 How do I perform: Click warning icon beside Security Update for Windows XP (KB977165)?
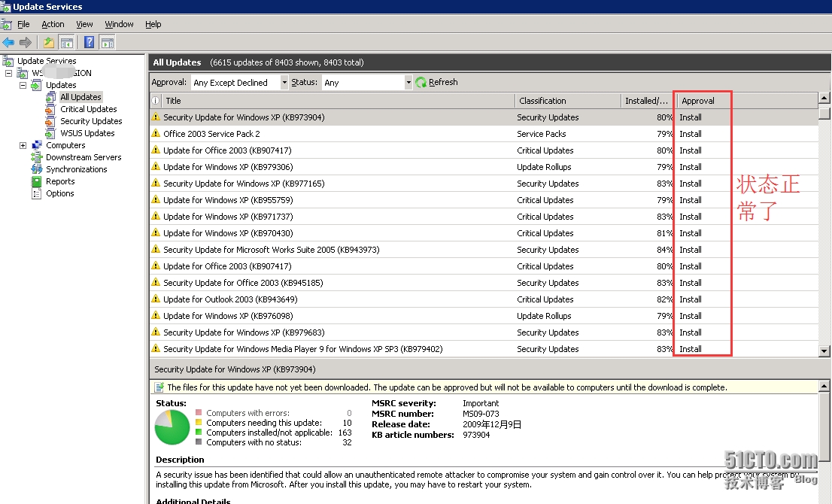[156, 183]
